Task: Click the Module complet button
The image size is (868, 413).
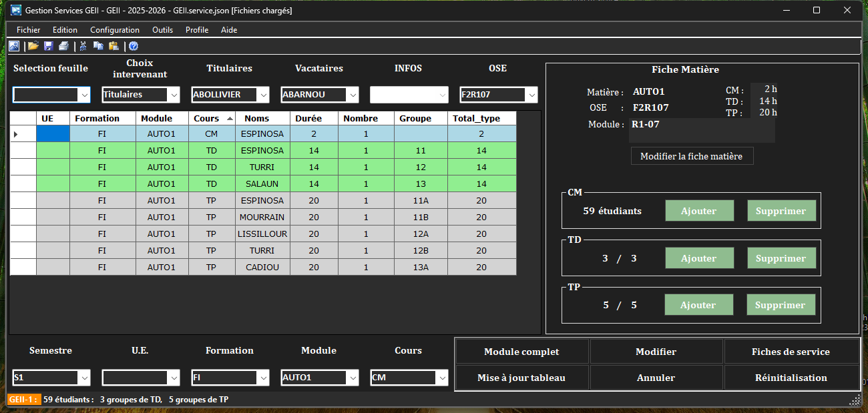Action: coord(522,352)
